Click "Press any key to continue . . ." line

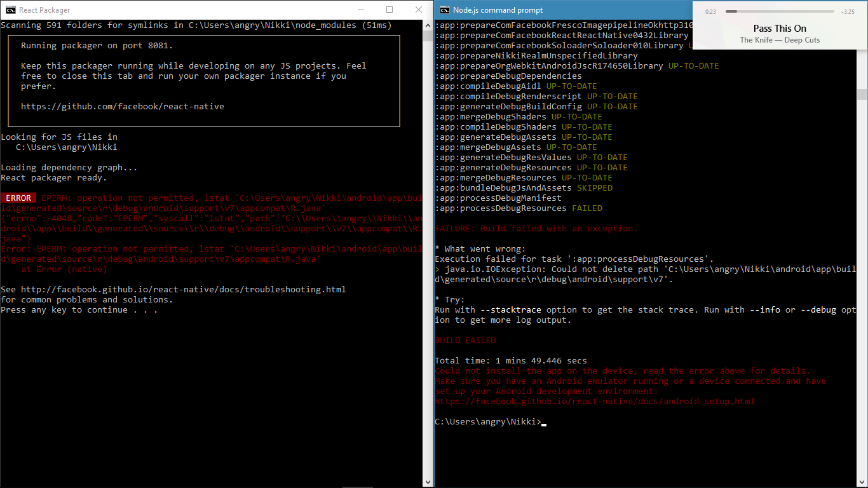point(79,310)
